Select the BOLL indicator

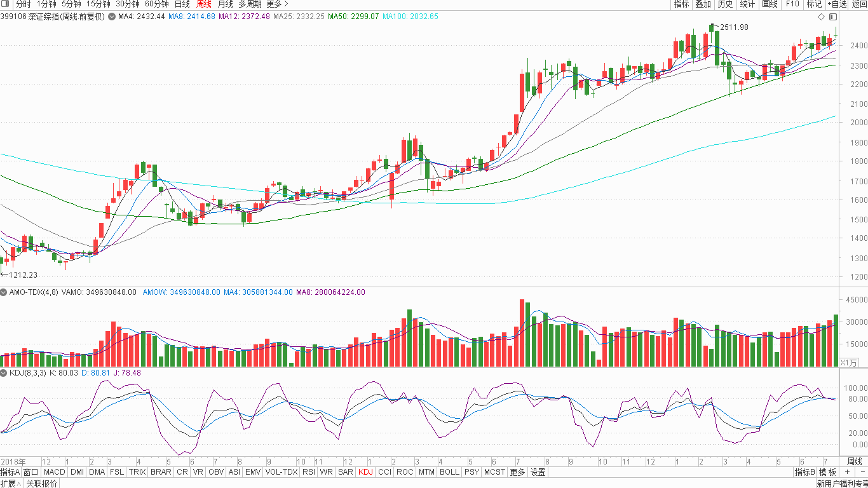(449, 472)
